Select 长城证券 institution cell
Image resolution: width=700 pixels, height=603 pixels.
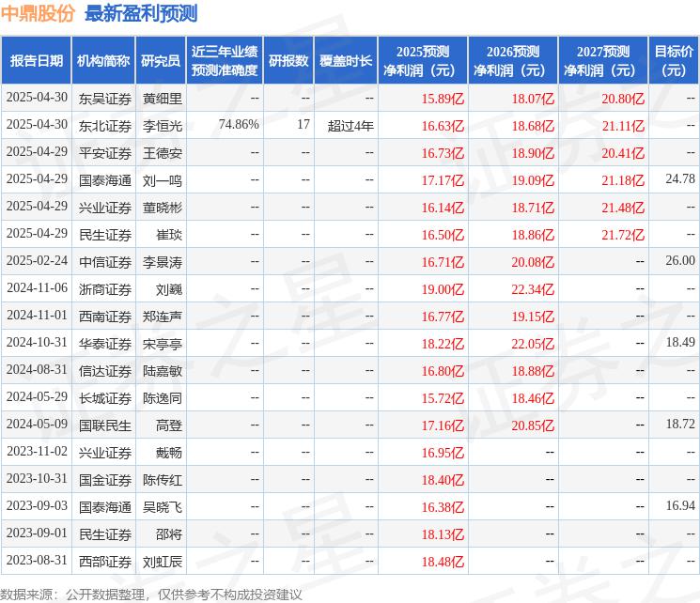pyautogui.click(x=105, y=398)
